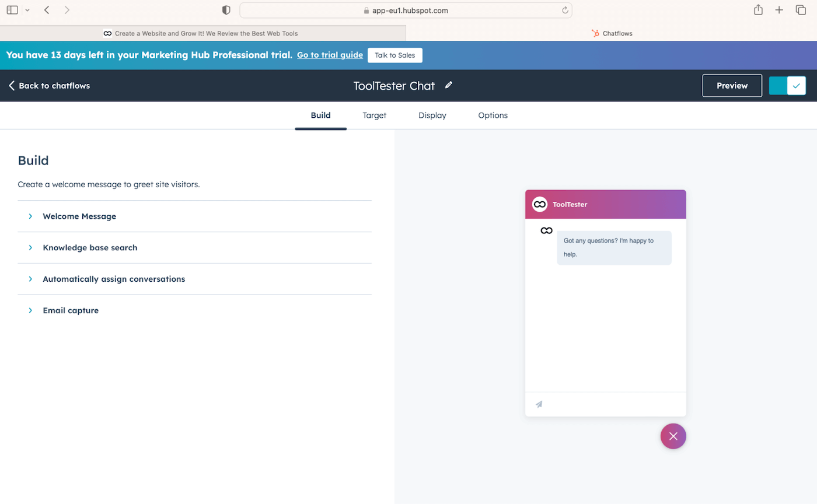Click the Got any questions message bubble
The width and height of the screenshot is (817, 504).
(614, 247)
